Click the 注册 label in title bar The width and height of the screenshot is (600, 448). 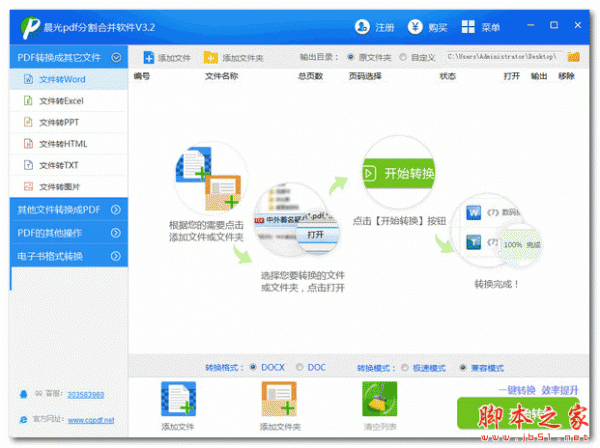click(x=385, y=28)
